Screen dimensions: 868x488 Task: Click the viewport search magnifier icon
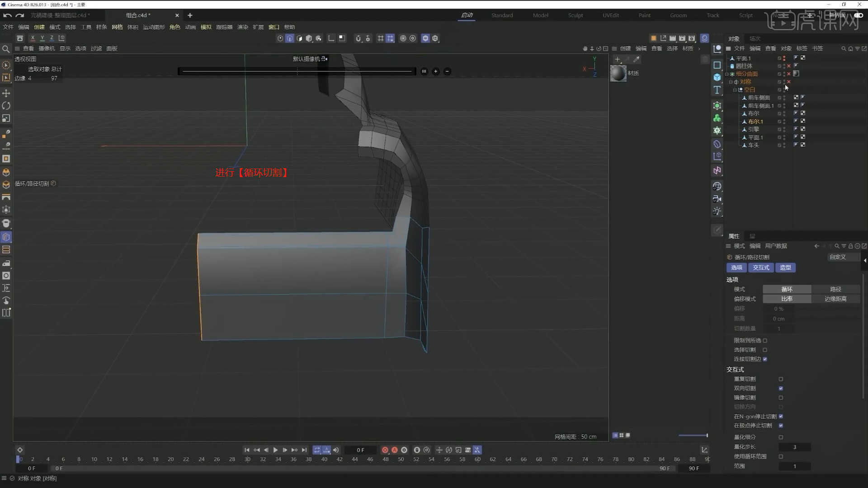point(6,49)
